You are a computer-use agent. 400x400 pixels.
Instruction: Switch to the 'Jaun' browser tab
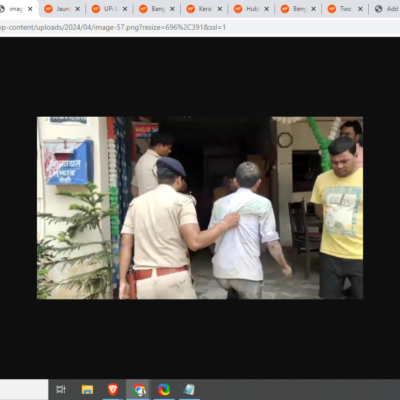[x=63, y=9]
